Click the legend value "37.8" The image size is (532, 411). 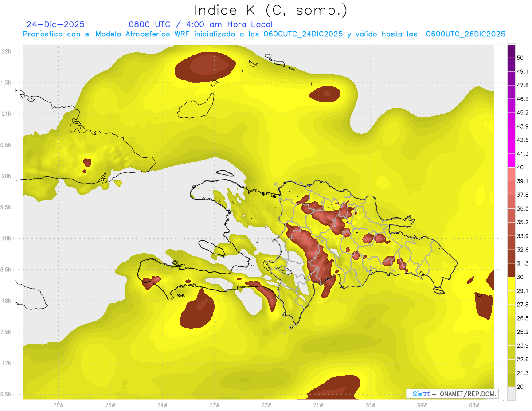[x=523, y=195]
